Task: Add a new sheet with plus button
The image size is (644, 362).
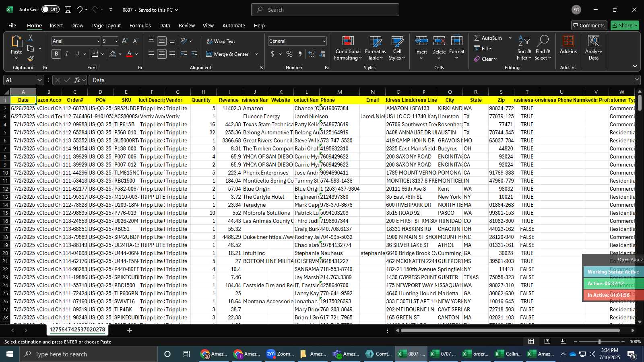Action: [129, 330]
